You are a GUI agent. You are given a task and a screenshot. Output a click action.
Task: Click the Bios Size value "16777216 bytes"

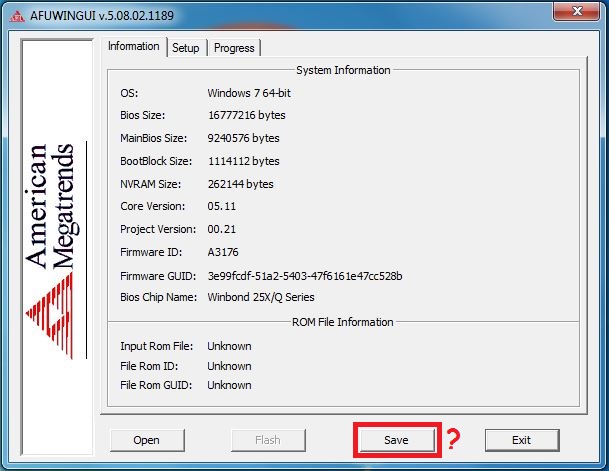click(247, 115)
